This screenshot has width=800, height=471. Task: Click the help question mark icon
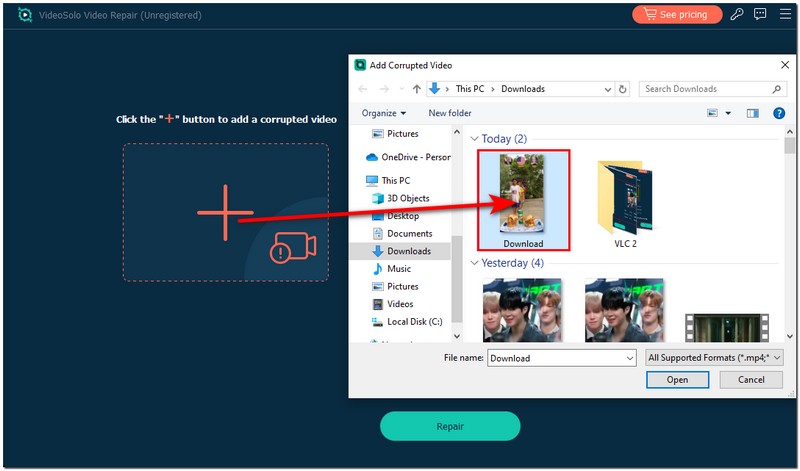[x=778, y=114]
